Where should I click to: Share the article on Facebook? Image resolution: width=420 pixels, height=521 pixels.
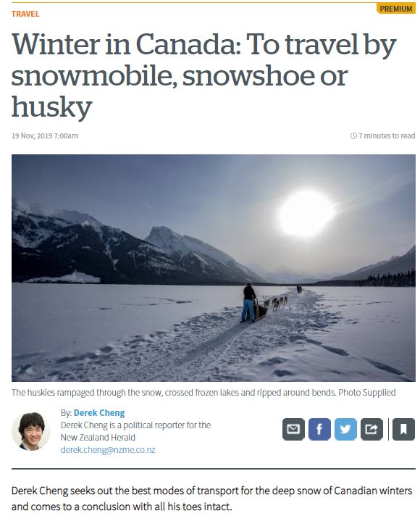319,429
